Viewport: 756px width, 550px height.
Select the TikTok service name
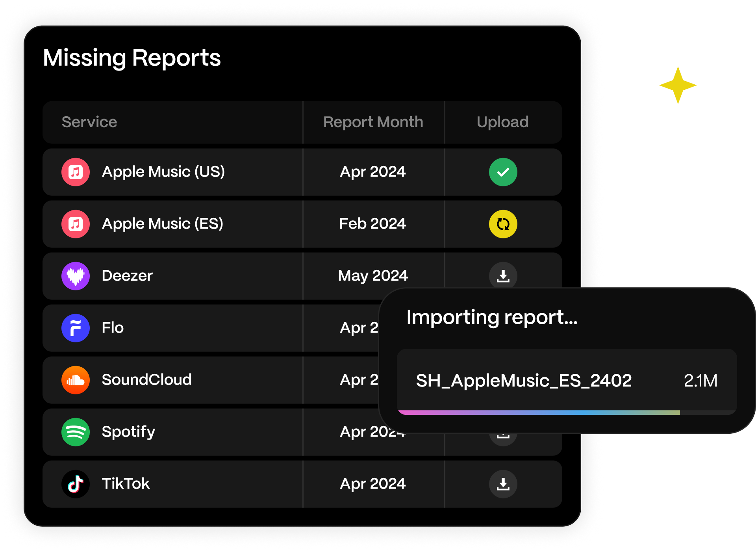click(126, 484)
